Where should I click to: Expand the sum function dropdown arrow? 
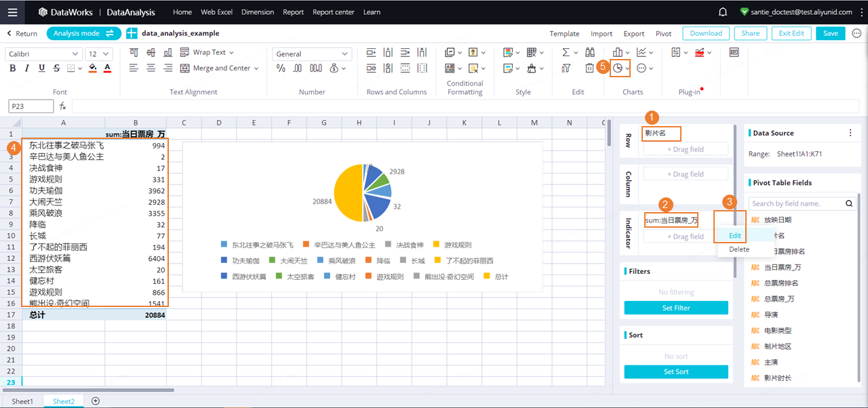pos(576,52)
